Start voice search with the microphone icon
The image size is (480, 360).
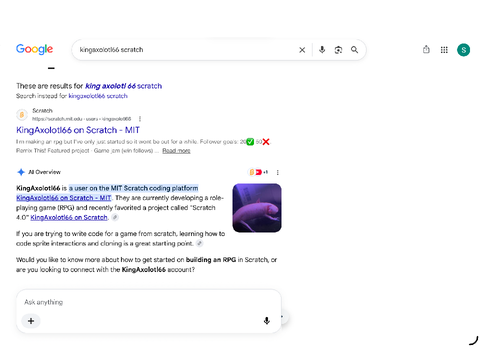(x=322, y=50)
